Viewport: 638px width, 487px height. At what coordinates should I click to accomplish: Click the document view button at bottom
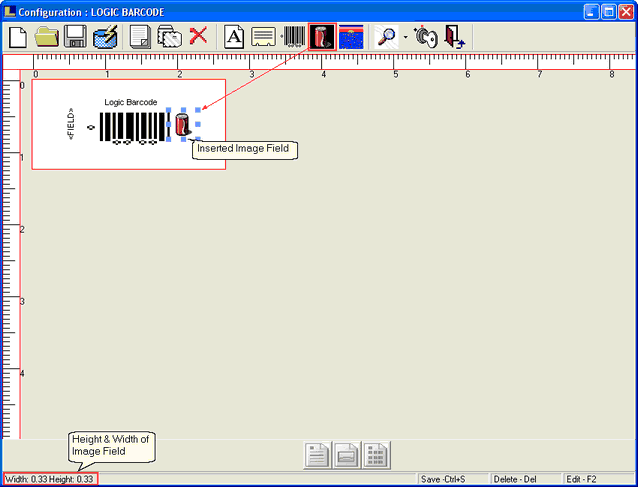click(x=317, y=455)
